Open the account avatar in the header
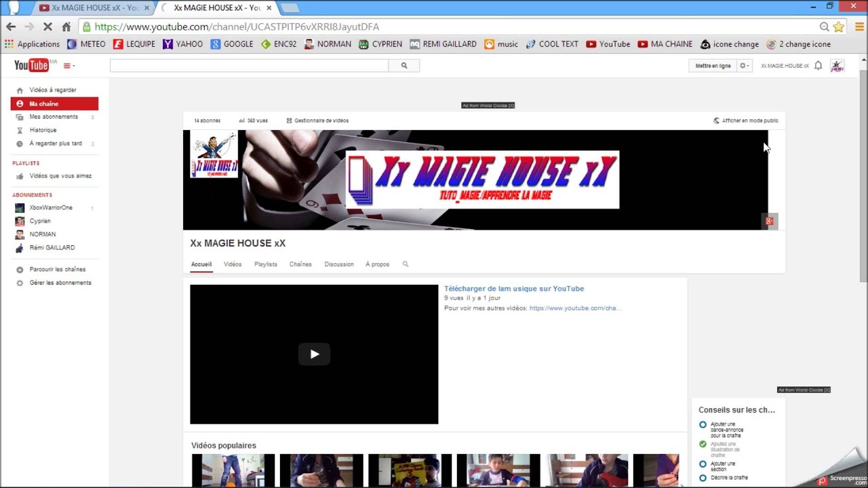The height and width of the screenshot is (488, 868). tap(837, 66)
